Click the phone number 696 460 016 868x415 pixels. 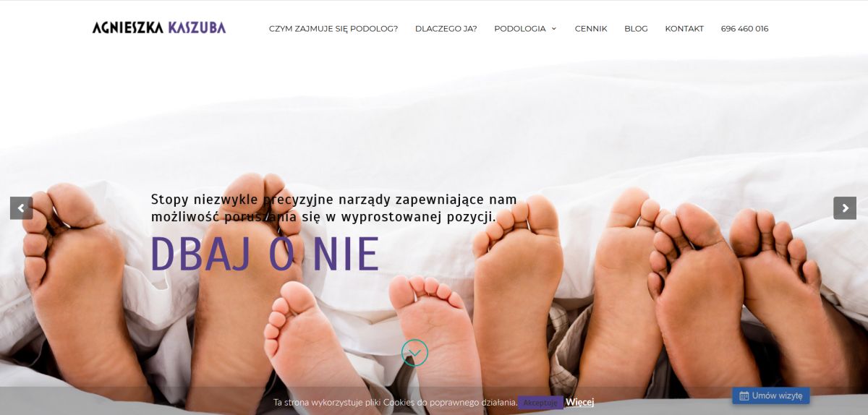point(744,29)
